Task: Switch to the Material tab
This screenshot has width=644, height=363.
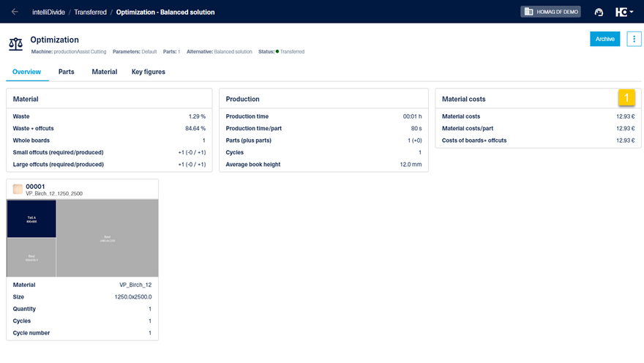Action: click(105, 72)
